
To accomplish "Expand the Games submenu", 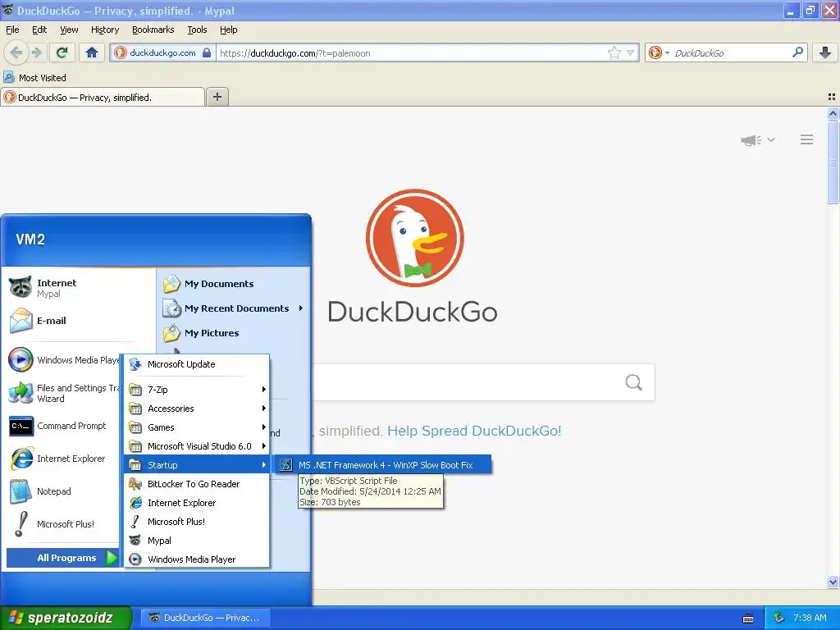I will [197, 427].
